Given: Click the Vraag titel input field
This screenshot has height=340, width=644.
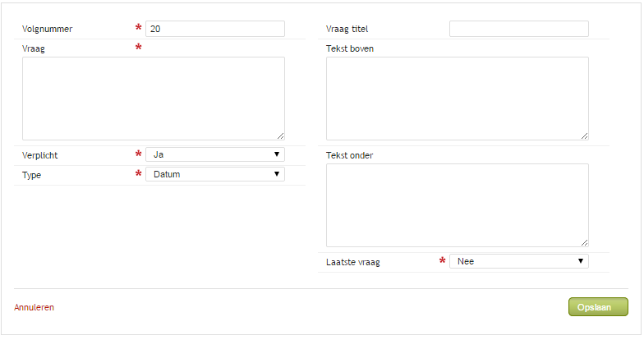Looking at the screenshot, I should click(519, 29).
